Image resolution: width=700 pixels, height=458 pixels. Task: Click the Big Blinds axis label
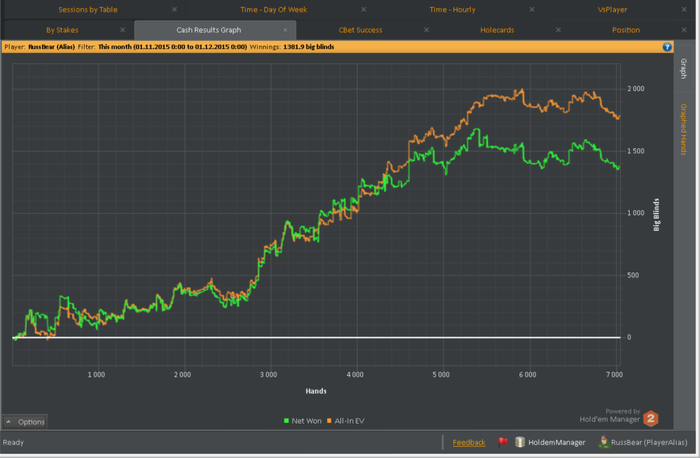[656, 215]
